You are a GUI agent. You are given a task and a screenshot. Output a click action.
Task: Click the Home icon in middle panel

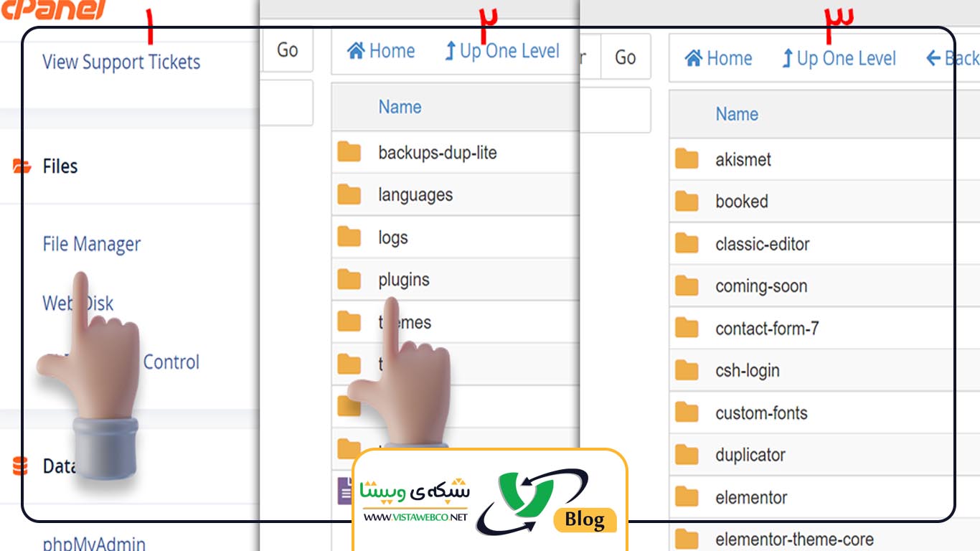[x=356, y=51]
